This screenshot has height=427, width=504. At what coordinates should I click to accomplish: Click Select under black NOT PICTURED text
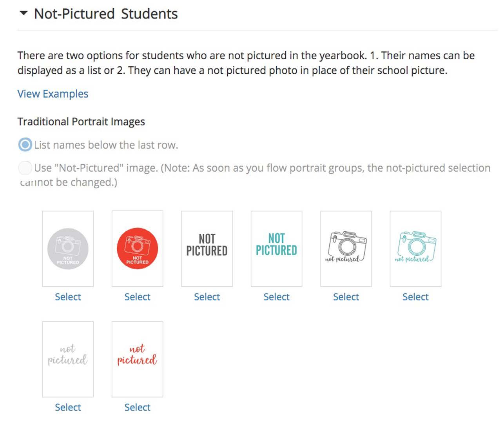(x=207, y=297)
